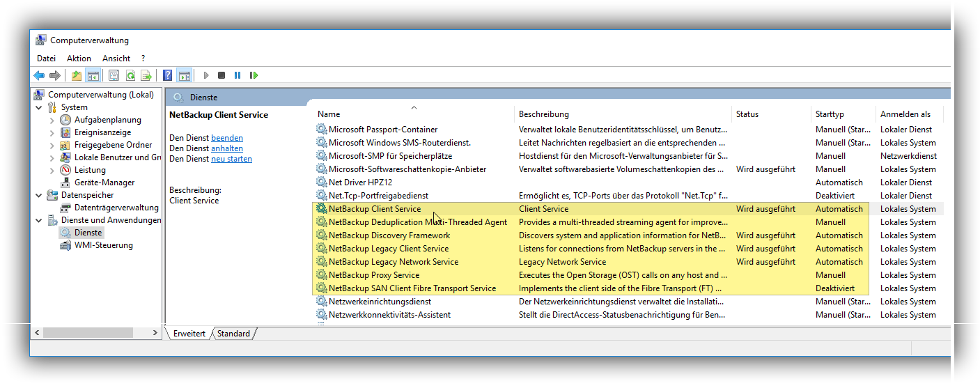The image size is (980, 388).
Task: Click tree pane scrollbar left arrow
Action: pyautogui.click(x=38, y=334)
